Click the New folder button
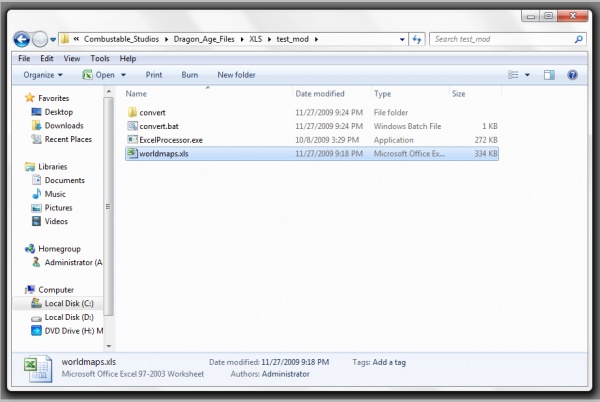Image resolution: width=600 pixels, height=402 pixels. 237,75
